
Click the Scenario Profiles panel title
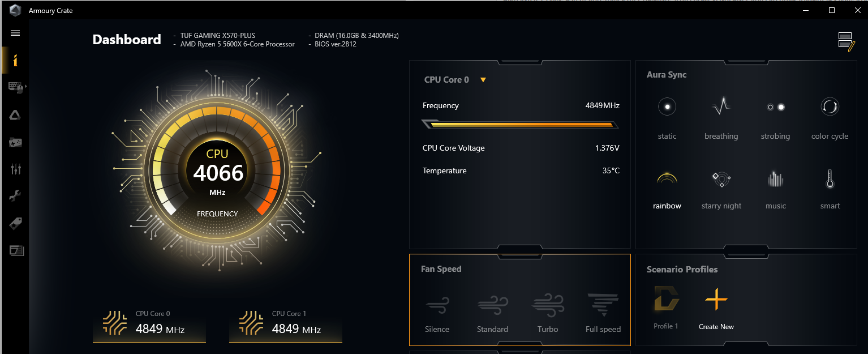(x=682, y=270)
